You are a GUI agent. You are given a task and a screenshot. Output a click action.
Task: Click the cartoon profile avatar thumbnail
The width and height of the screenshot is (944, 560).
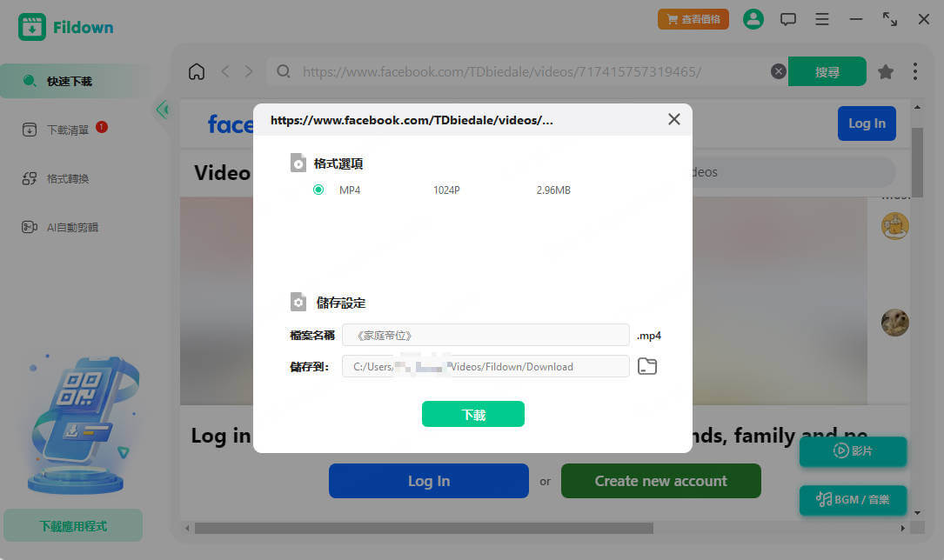pyautogui.click(x=894, y=226)
